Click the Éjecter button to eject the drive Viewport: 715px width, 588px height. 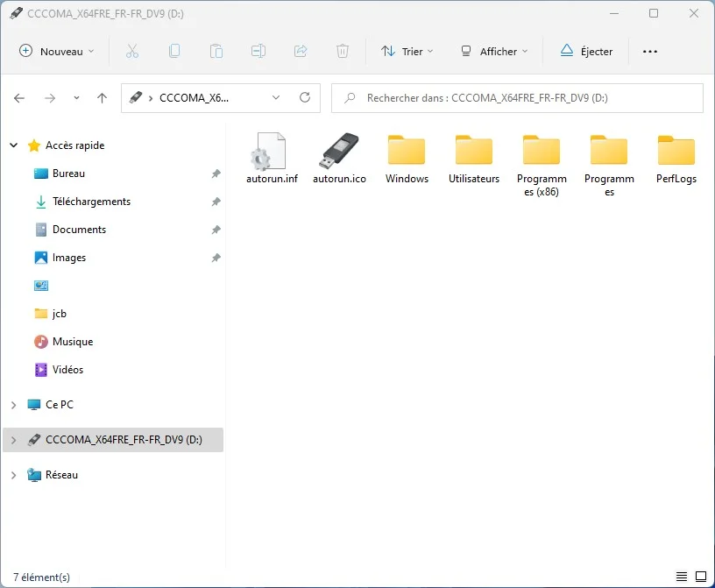(586, 51)
